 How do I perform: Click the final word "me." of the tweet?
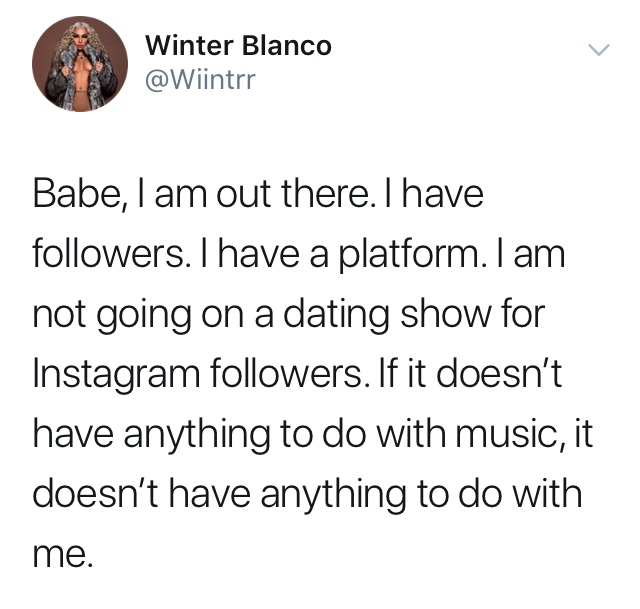pyautogui.click(x=63, y=553)
